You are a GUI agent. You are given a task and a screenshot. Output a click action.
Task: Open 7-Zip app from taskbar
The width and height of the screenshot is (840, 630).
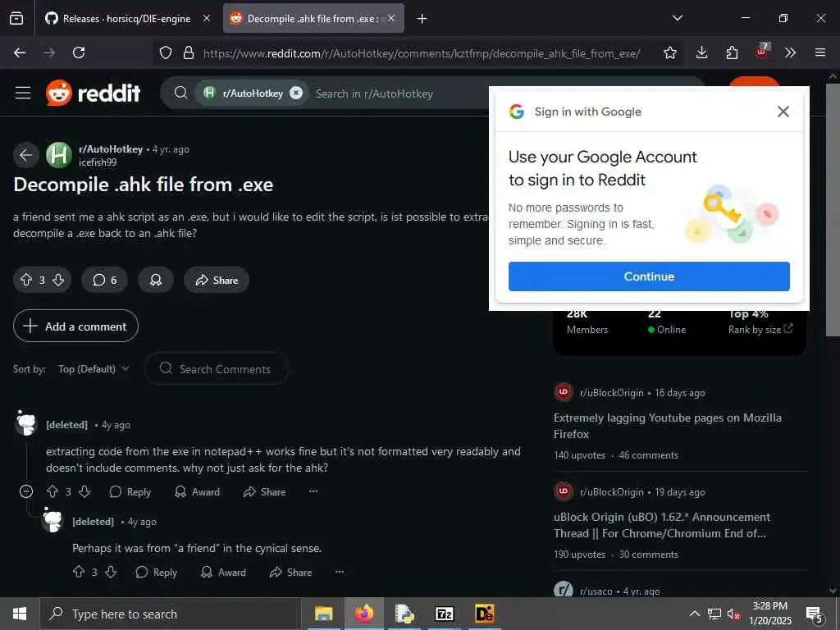coord(444,614)
